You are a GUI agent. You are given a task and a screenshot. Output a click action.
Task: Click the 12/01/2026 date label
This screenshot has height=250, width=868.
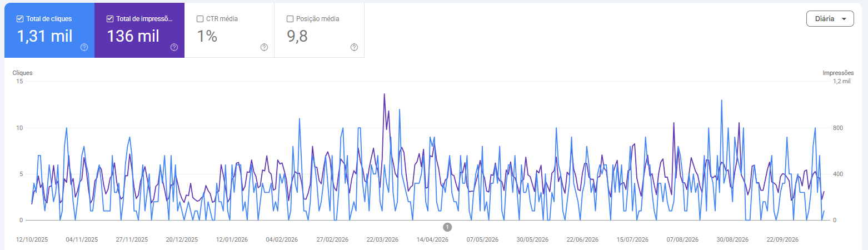click(232, 240)
